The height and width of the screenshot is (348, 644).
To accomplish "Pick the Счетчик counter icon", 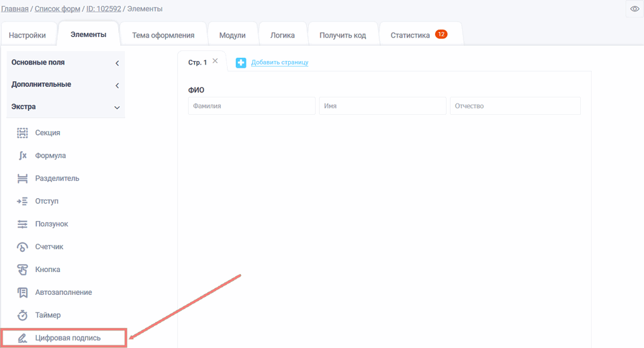I will [22, 247].
